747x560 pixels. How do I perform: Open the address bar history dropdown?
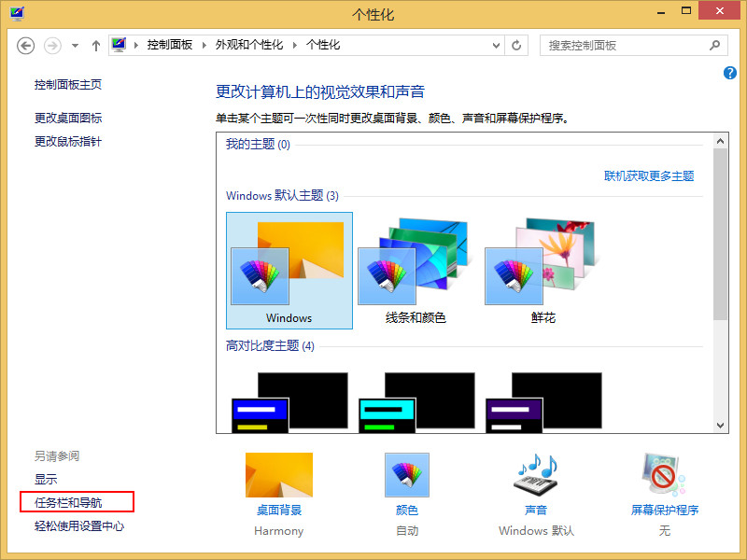(x=496, y=46)
